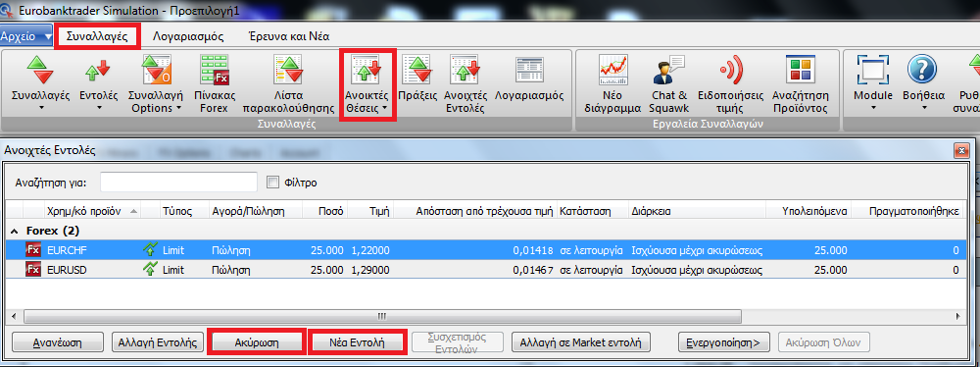Click the Ανοιχτές Εντολές ribbon icon
The width and height of the screenshot is (980, 367).
point(465,69)
